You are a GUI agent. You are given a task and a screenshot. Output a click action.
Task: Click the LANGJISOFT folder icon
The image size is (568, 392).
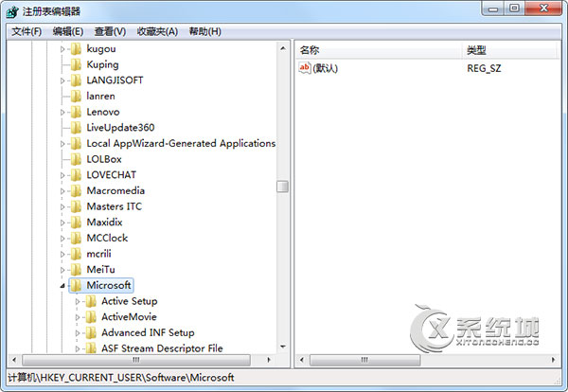pos(76,80)
